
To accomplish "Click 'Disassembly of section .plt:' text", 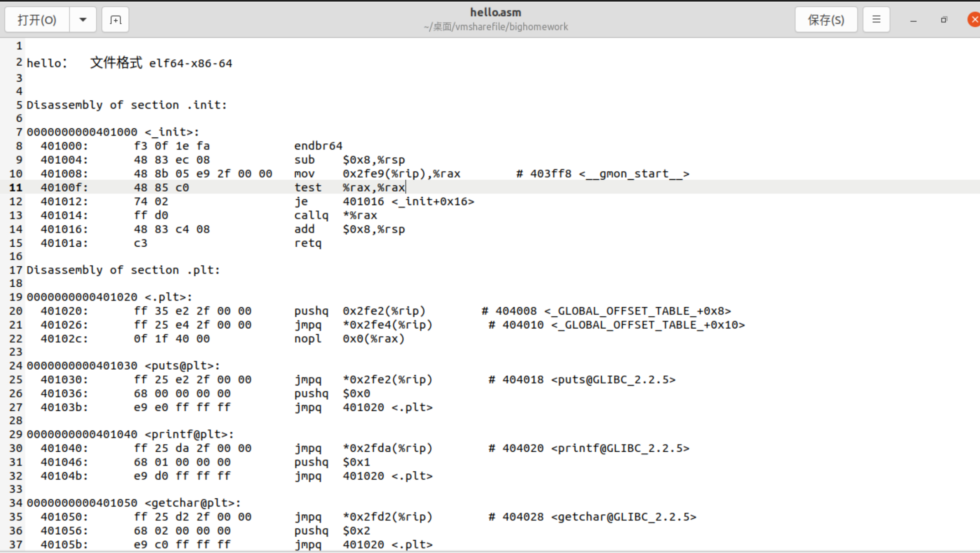I will coord(123,270).
